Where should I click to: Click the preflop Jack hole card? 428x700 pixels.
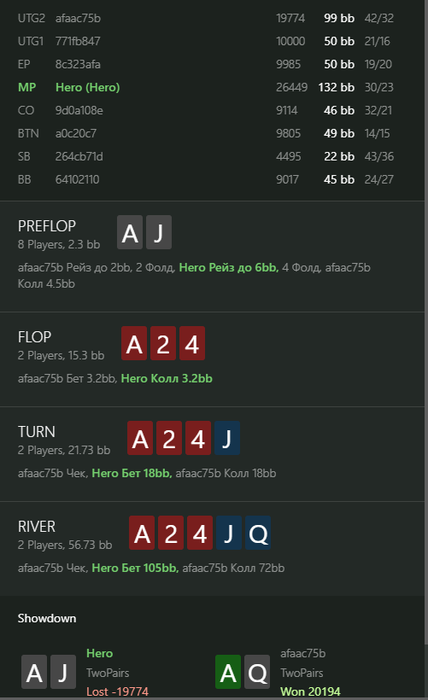coord(159,232)
